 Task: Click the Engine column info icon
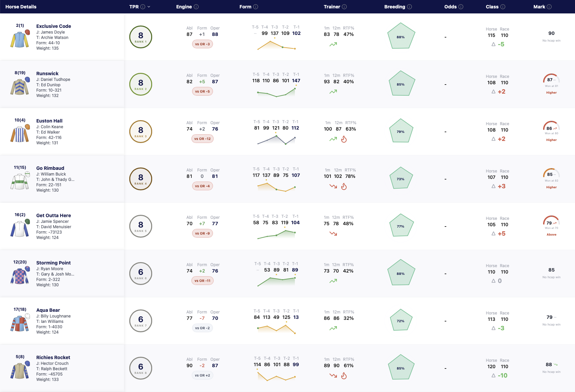pyautogui.click(x=196, y=7)
